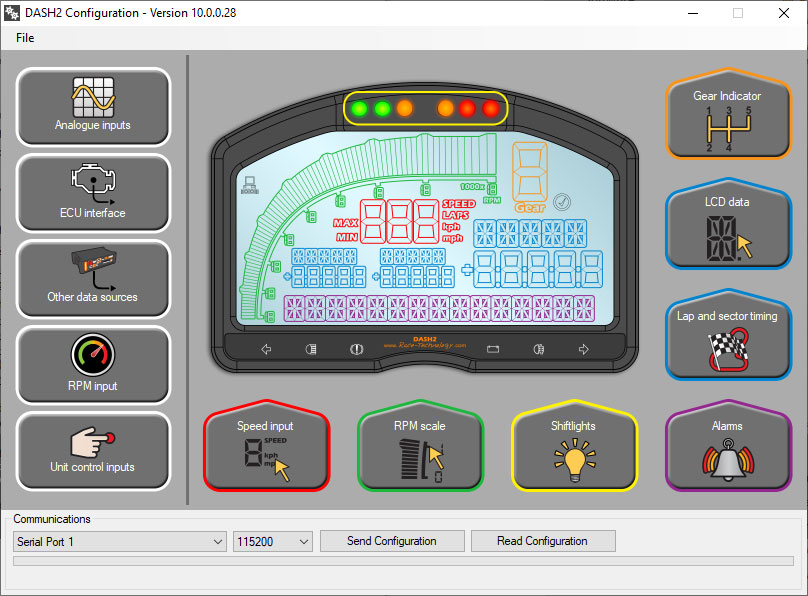
Task: Open ECU interface settings
Action: coord(93,193)
